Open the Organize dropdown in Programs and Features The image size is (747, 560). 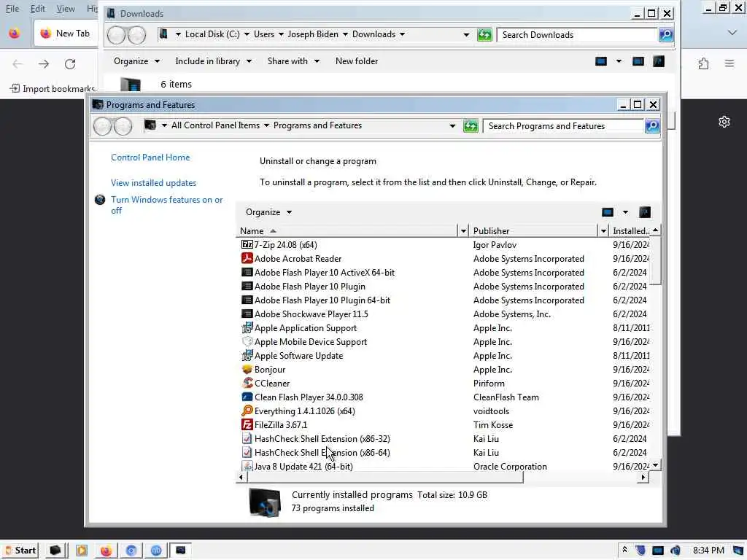[x=268, y=212]
